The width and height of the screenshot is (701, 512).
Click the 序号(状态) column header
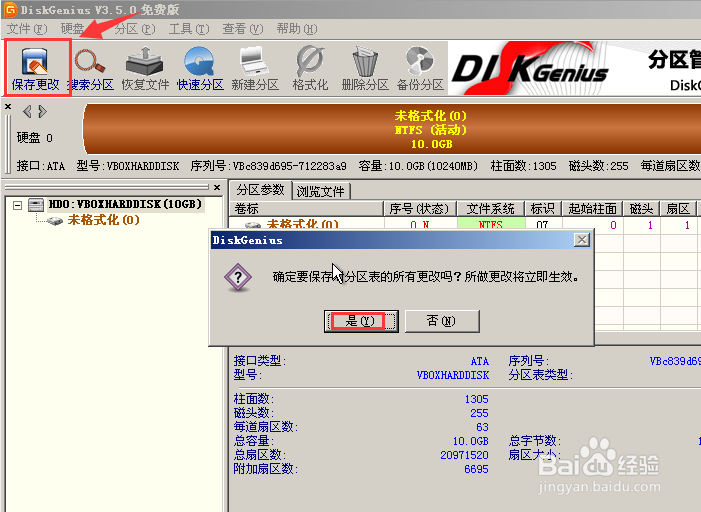coord(419,209)
